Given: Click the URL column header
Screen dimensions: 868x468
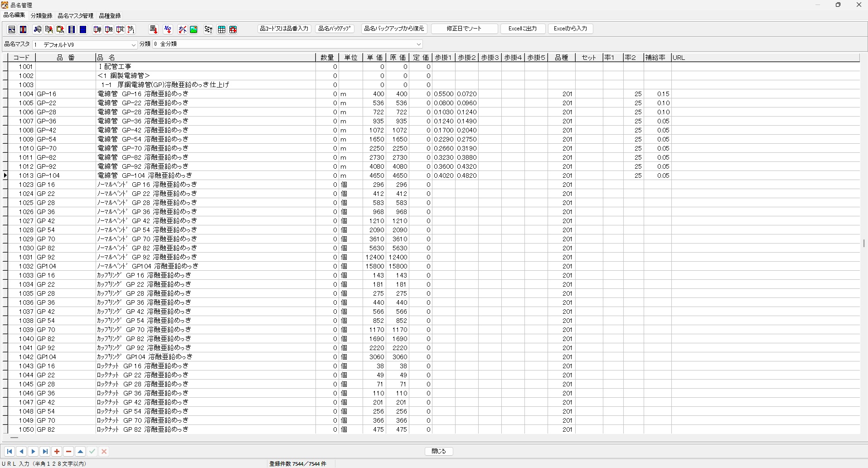Looking at the screenshot, I should [x=766, y=58].
